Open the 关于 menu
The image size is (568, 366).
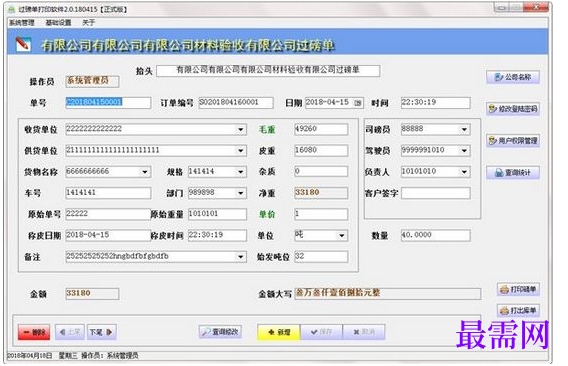coord(88,23)
